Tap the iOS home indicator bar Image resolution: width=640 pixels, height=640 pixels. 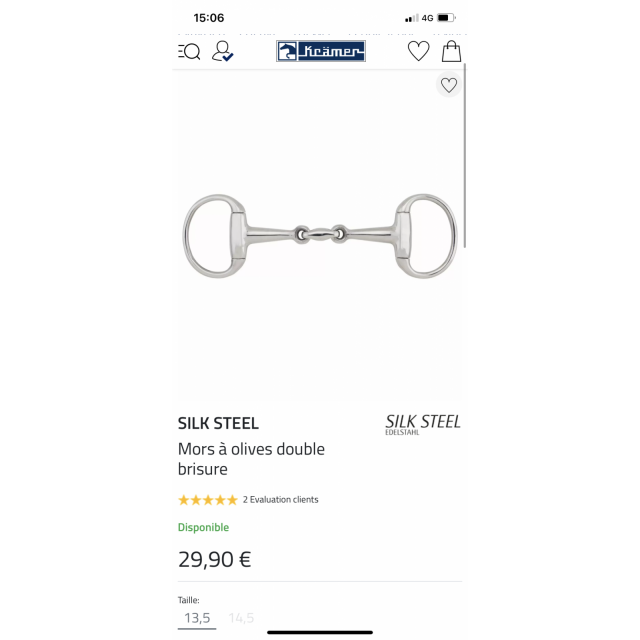click(x=320, y=633)
